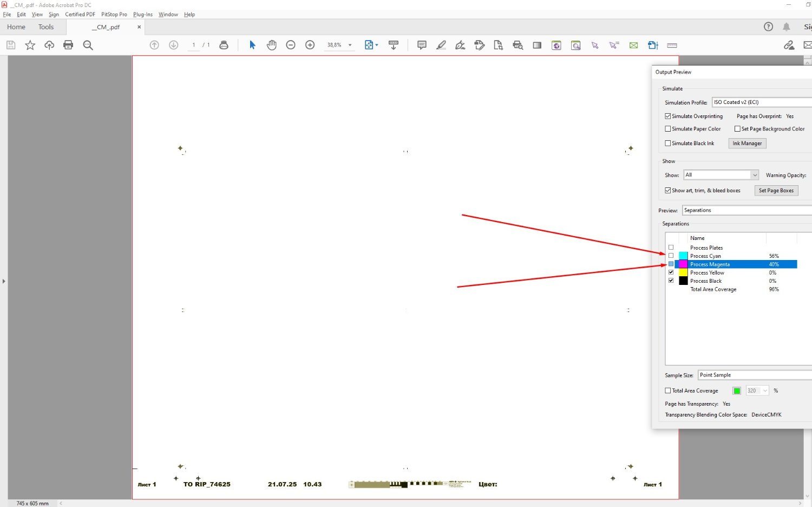Enable Set Page Background Color checkbox

tap(737, 129)
